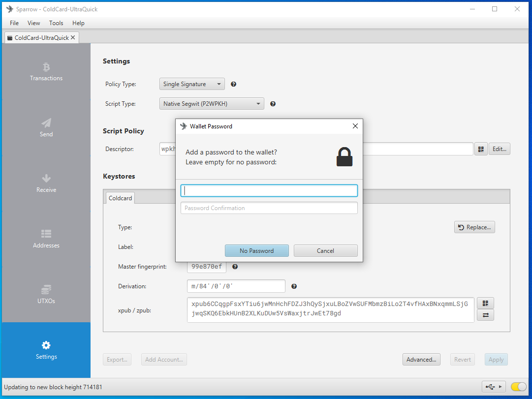This screenshot has width=532, height=399.
Task: Click the Add Account... button
Action: click(164, 360)
